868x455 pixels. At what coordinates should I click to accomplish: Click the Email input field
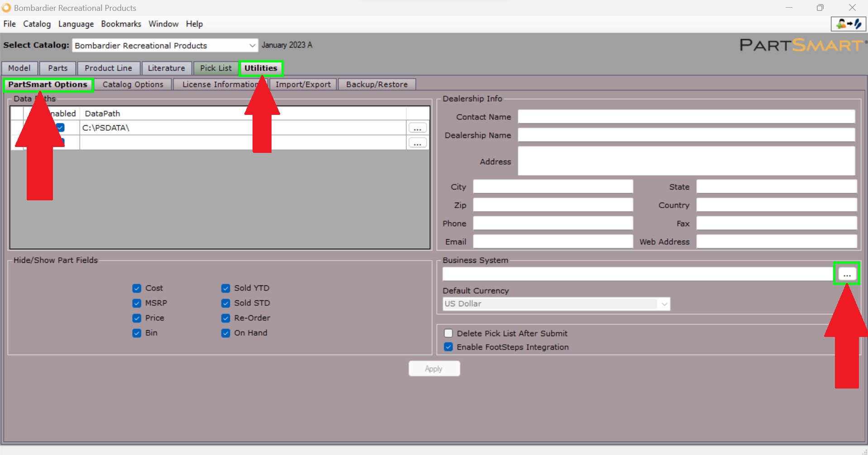pyautogui.click(x=553, y=242)
